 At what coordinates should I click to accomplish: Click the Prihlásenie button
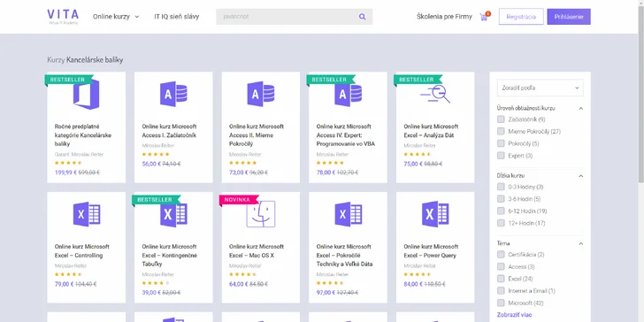[x=569, y=17]
